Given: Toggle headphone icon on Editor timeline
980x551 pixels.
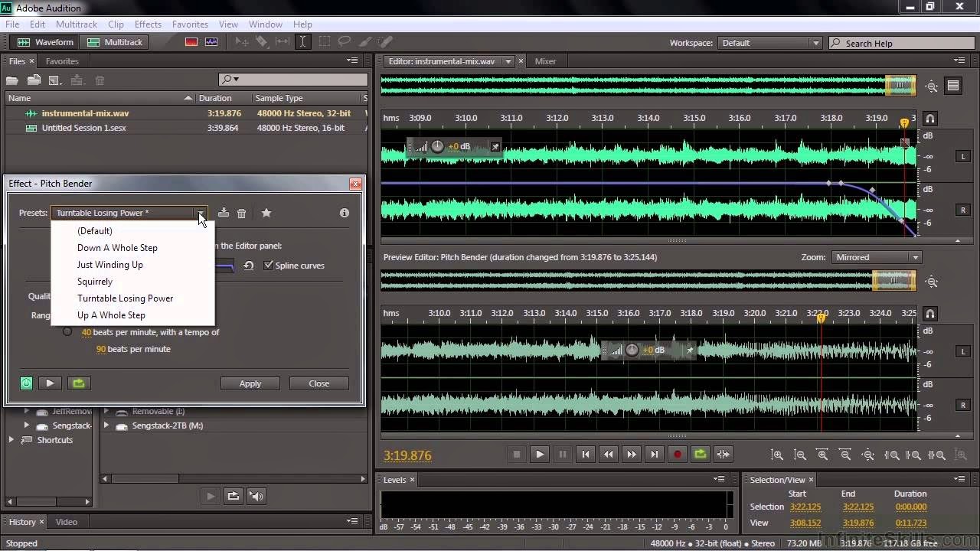Looking at the screenshot, I should pos(930,119).
